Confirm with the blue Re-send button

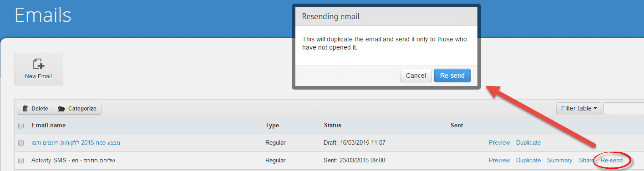pos(452,75)
